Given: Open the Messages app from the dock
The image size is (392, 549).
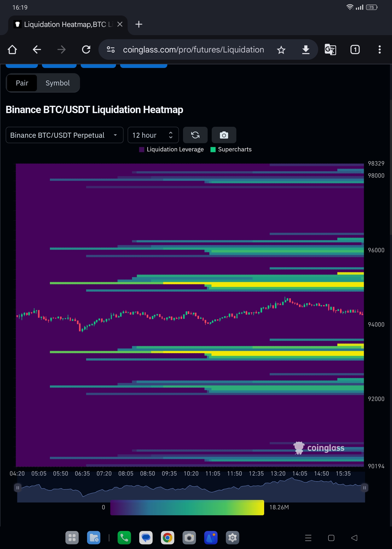Looking at the screenshot, I should click(146, 538).
